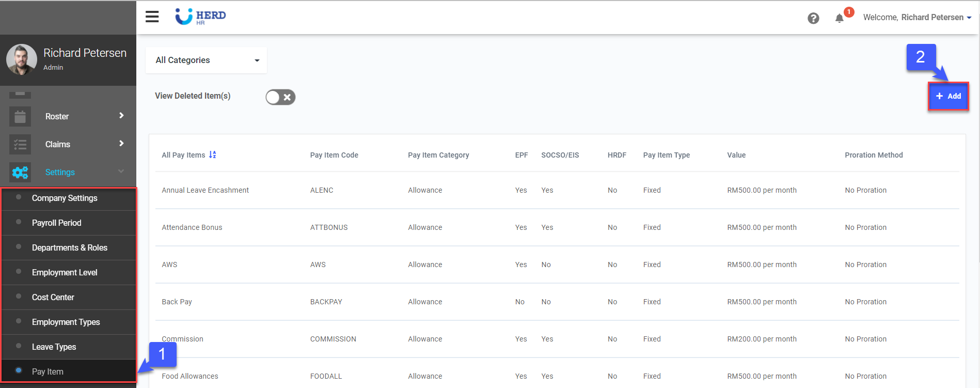Open the Annual Leave Encashment row

(x=205, y=190)
